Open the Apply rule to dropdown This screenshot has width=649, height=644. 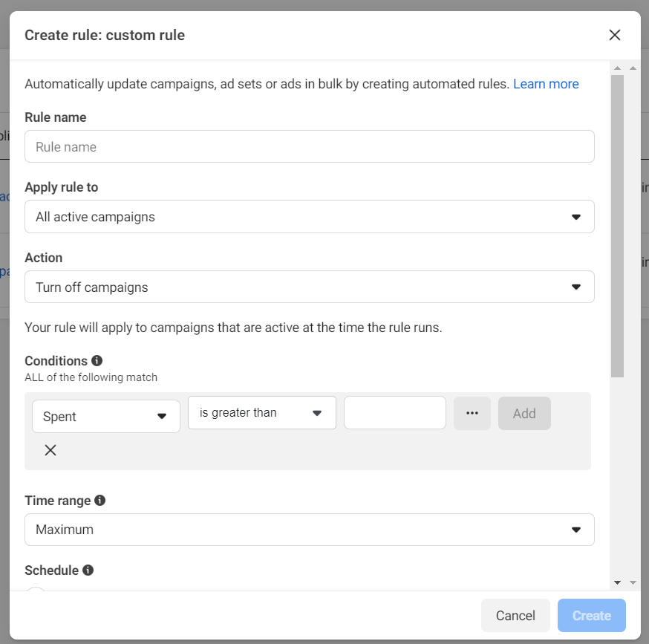tap(309, 217)
